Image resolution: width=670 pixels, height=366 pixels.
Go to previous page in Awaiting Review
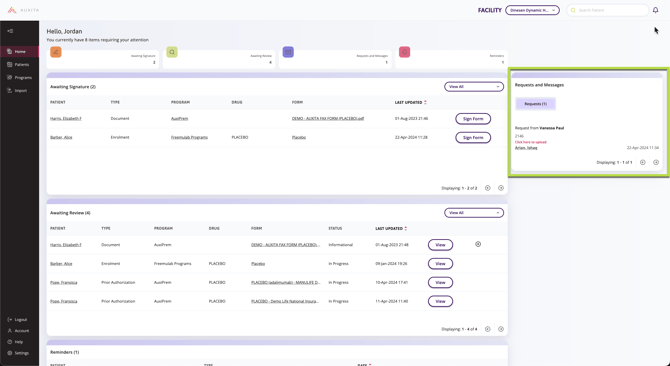pos(488,329)
